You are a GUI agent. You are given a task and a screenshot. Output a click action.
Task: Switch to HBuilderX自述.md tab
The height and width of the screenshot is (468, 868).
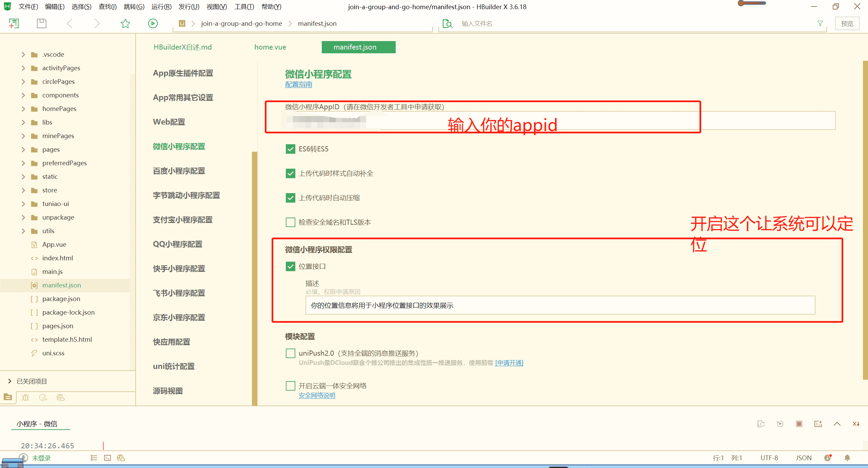[x=182, y=47]
